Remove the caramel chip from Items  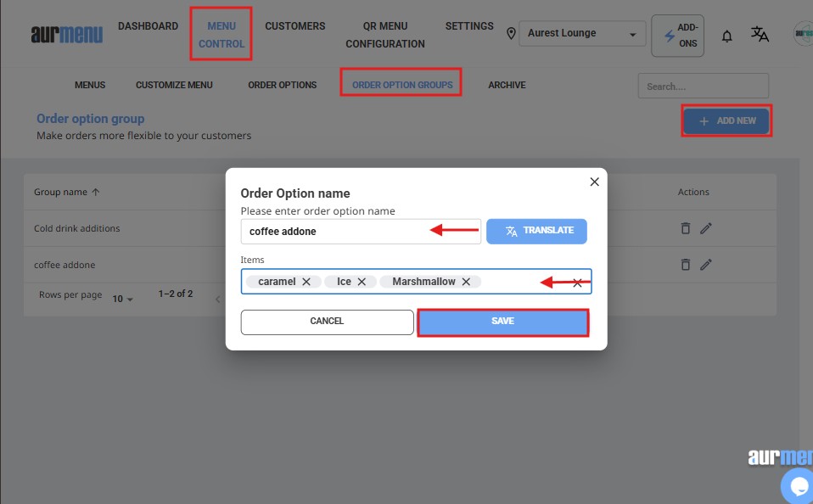click(x=306, y=282)
